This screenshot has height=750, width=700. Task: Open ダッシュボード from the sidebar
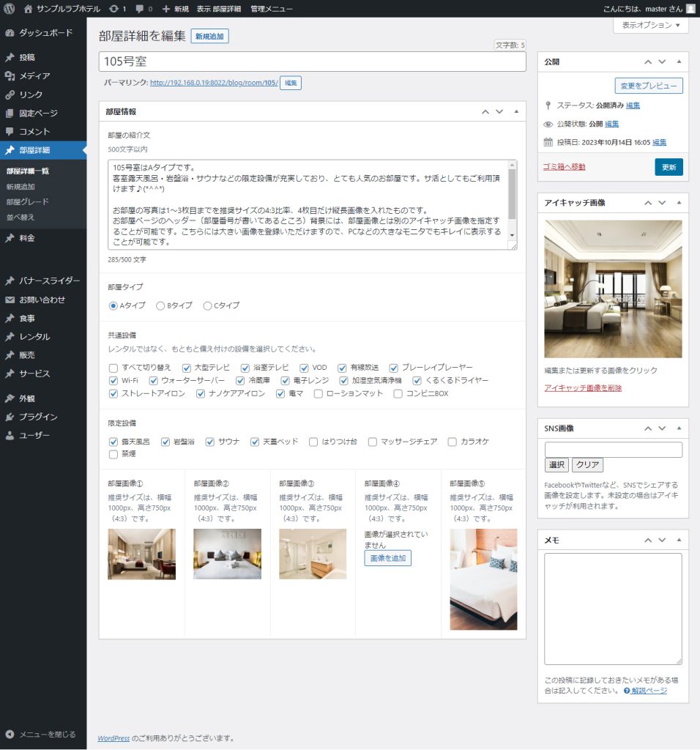45,33
